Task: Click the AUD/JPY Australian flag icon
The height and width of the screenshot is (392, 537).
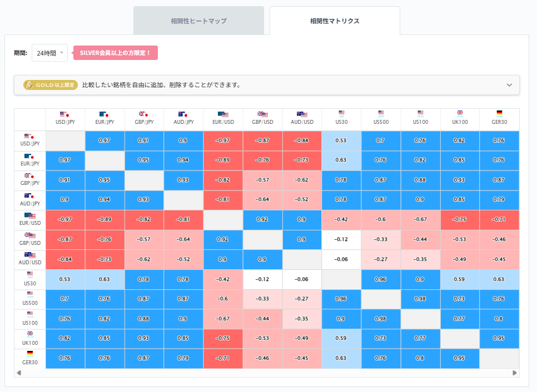Action: (x=185, y=115)
